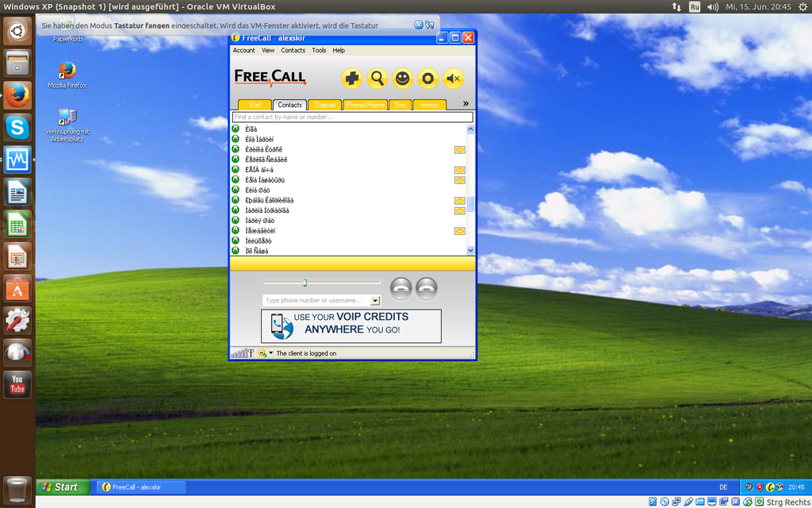This screenshot has height=508, width=812.
Task: Toggle the mute speaker icon in FreeCall
Action: [453, 79]
